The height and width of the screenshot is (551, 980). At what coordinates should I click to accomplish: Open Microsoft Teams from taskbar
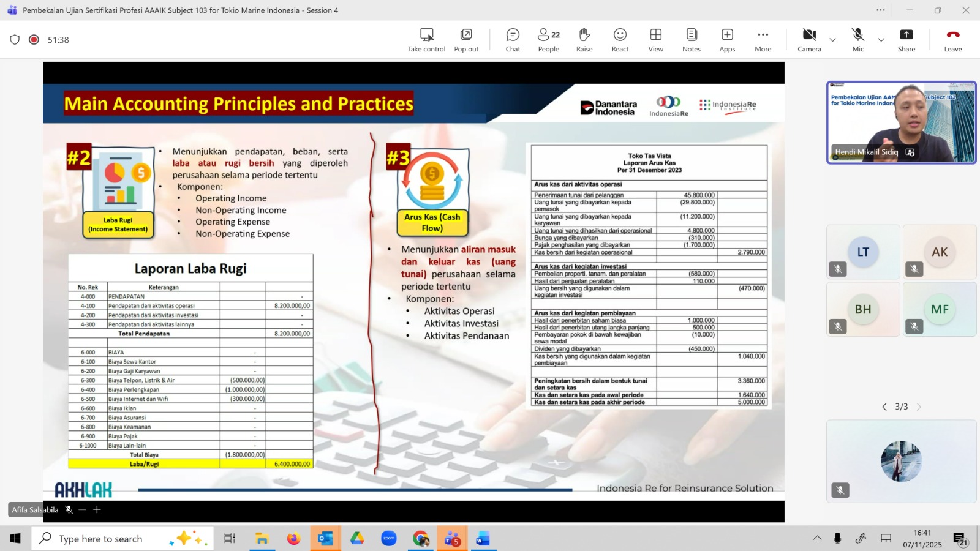(453, 539)
